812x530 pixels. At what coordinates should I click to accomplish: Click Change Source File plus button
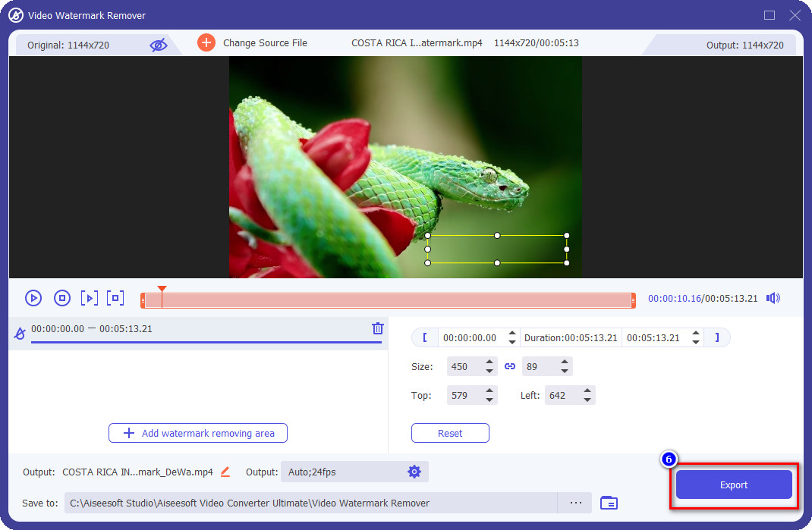tap(206, 42)
